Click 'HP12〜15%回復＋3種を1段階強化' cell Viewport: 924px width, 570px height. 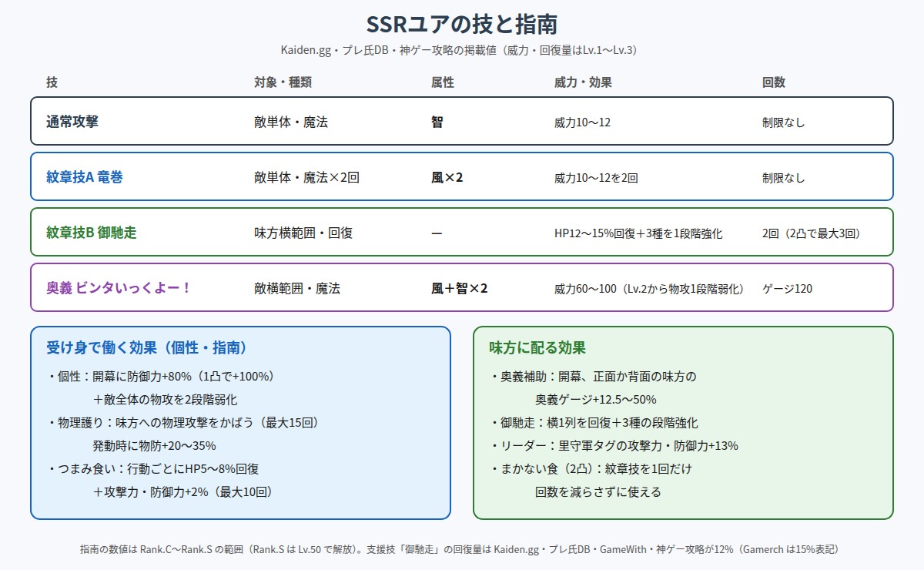point(638,233)
